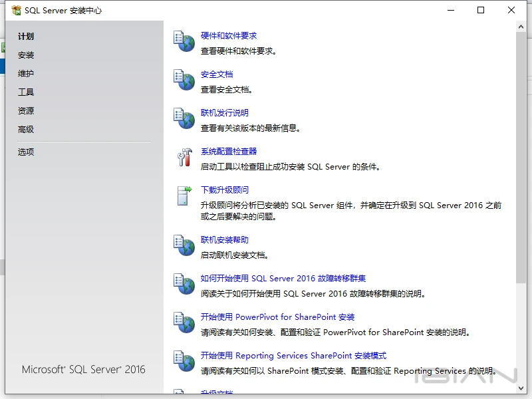Screen dimensions: 532x399
Task: Click the vertical scrollbar thumb
Action: pos(521,158)
